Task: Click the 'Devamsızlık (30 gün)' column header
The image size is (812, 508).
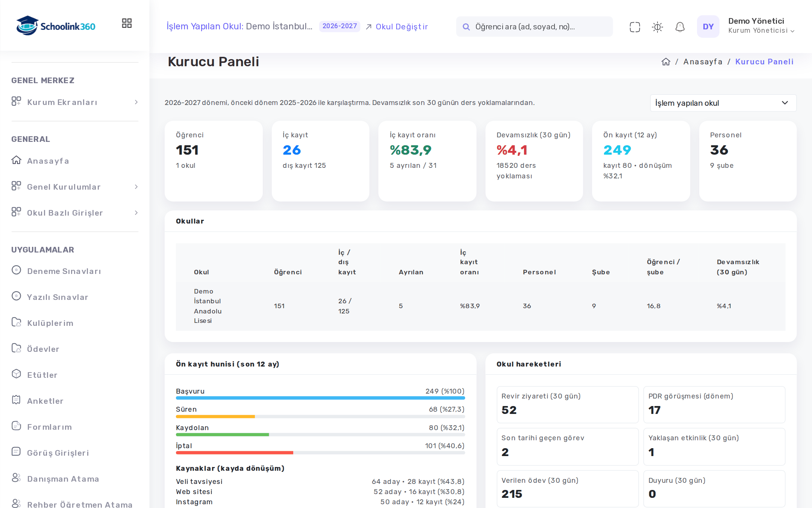Action: pyautogui.click(x=738, y=267)
